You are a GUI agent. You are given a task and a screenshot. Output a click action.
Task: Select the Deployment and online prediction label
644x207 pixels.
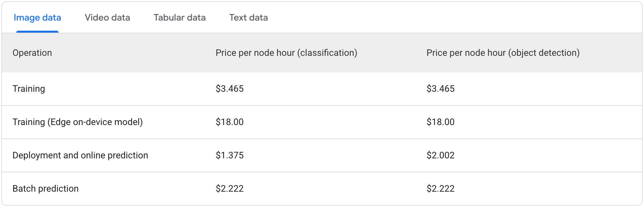coord(80,155)
